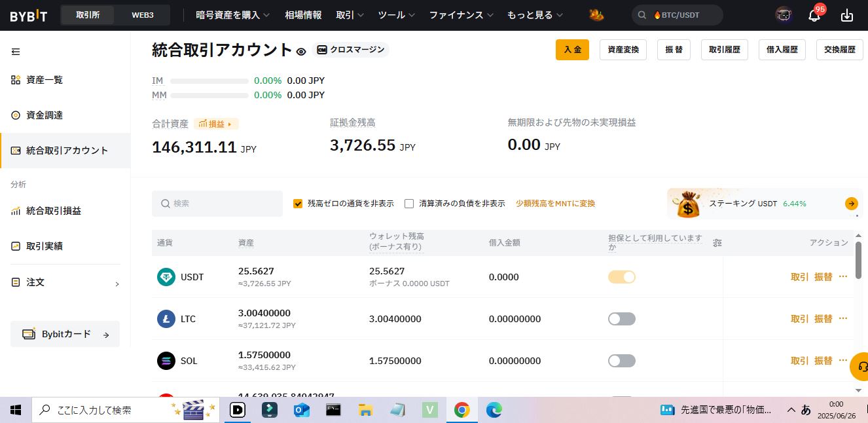Click 取引 link in USDT row
The height and width of the screenshot is (423, 868).
(x=800, y=277)
